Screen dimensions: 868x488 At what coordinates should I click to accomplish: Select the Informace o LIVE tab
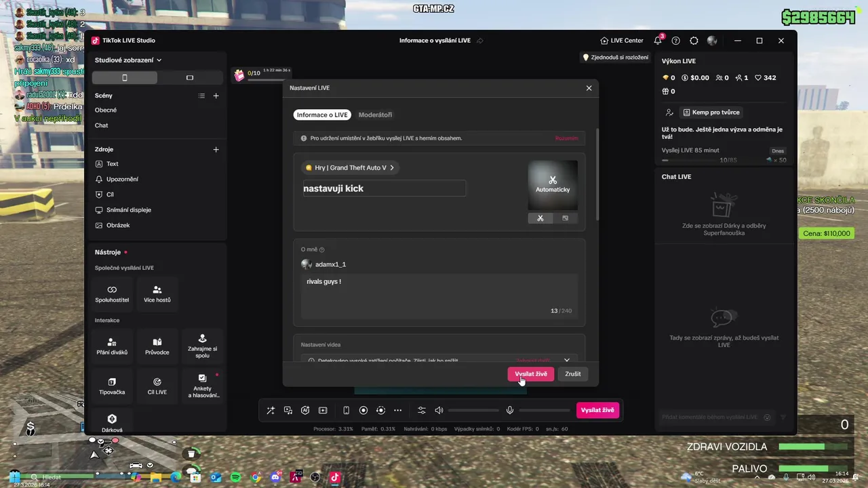coord(322,115)
